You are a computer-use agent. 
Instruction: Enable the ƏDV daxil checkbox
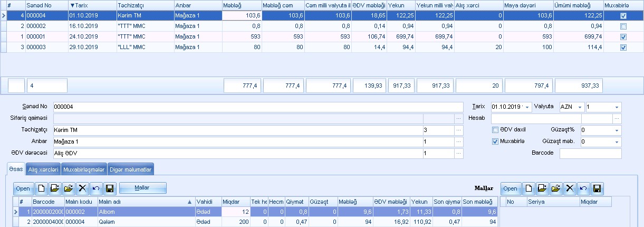point(495,130)
